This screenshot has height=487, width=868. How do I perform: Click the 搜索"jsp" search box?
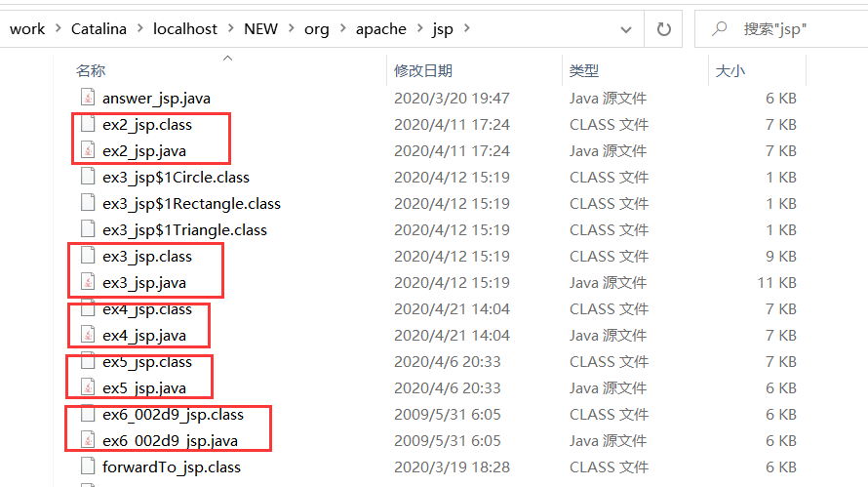(x=780, y=29)
